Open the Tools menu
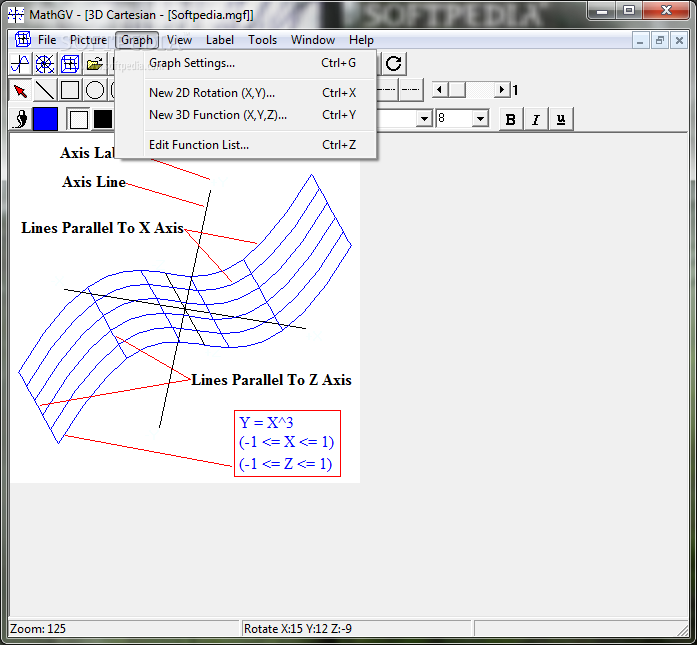This screenshot has height=645, width=697. pyautogui.click(x=262, y=40)
